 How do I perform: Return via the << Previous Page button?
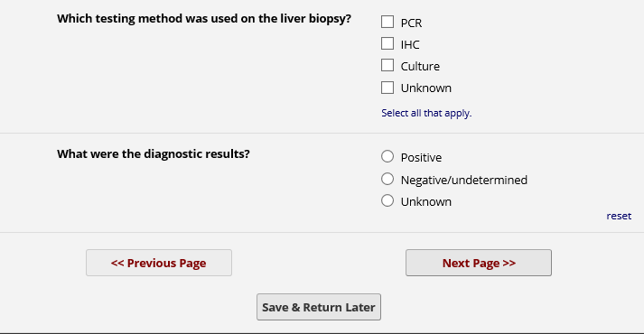click(159, 263)
